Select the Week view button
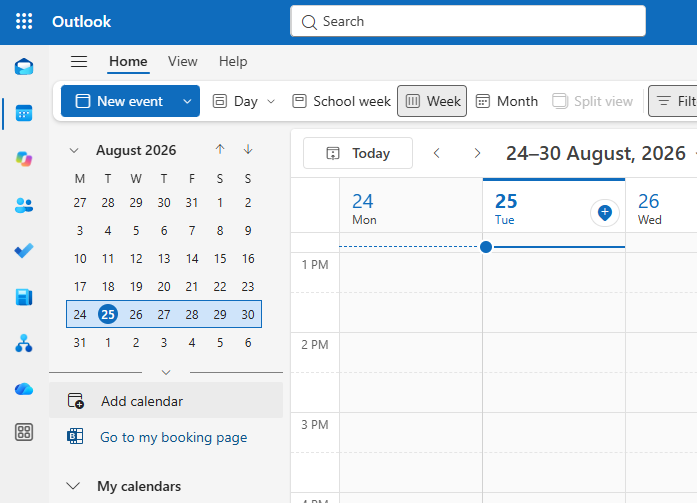The image size is (697, 503). 432,101
